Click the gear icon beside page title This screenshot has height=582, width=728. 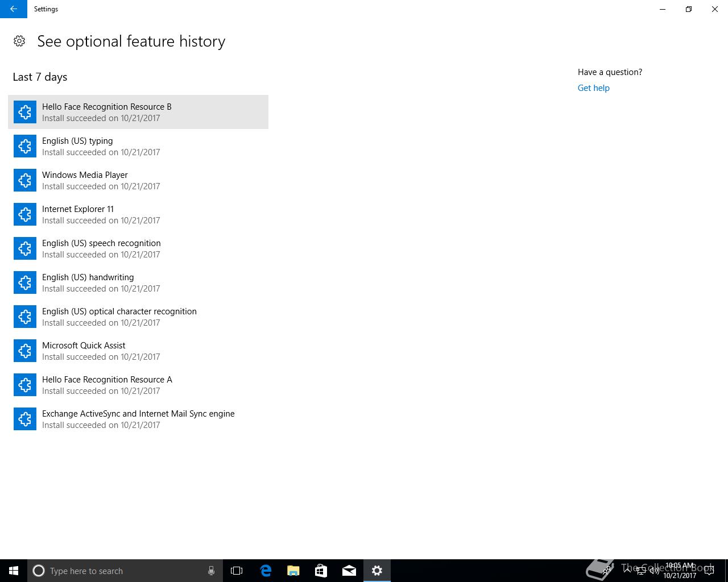click(x=19, y=41)
